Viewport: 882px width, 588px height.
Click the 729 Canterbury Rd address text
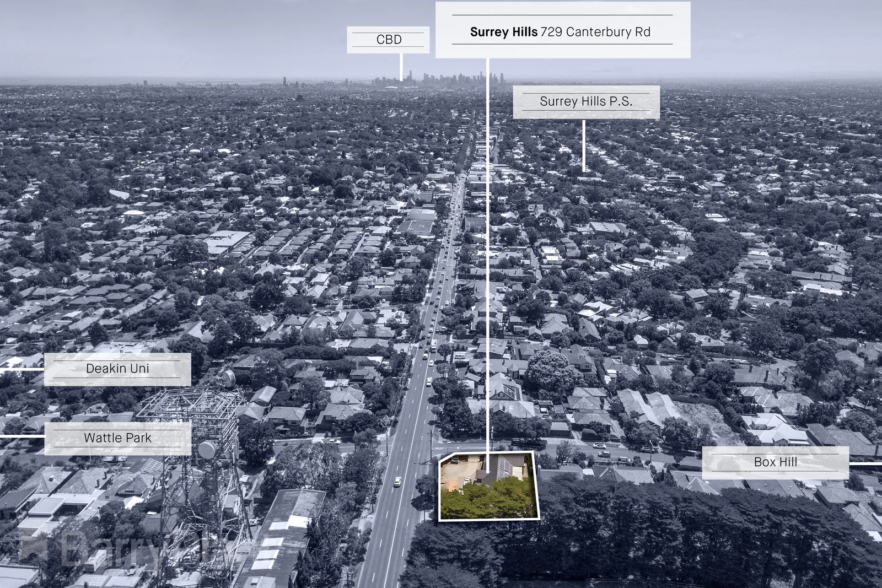[597, 33]
